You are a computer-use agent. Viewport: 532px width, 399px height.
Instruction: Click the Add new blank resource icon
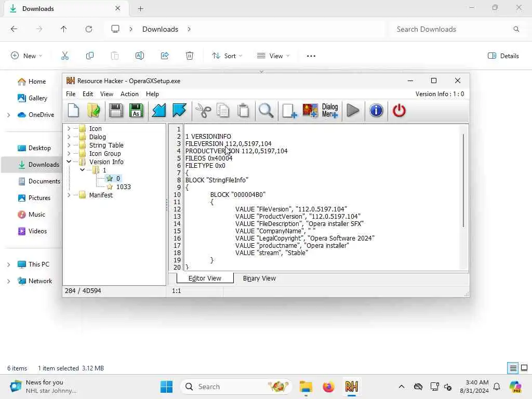(x=289, y=111)
